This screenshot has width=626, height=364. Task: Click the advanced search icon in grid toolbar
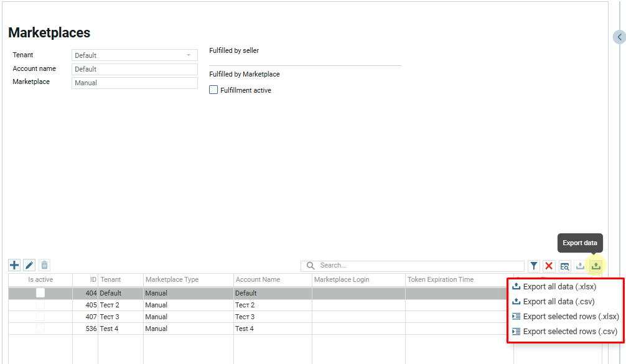point(564,266)
